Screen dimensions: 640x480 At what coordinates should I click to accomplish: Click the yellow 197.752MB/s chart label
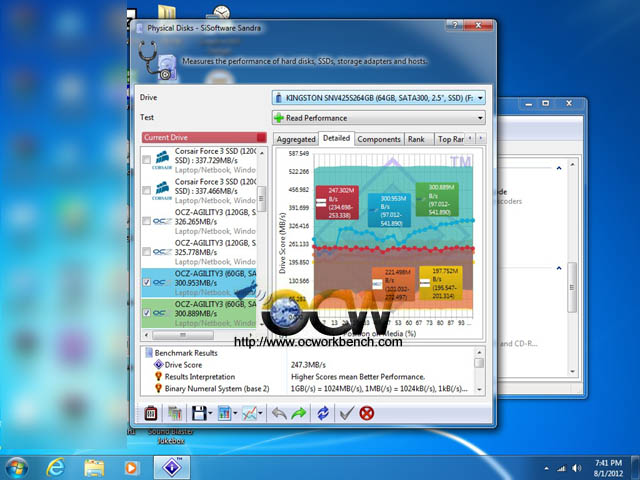pyautogui.click(x=441, y=283)
